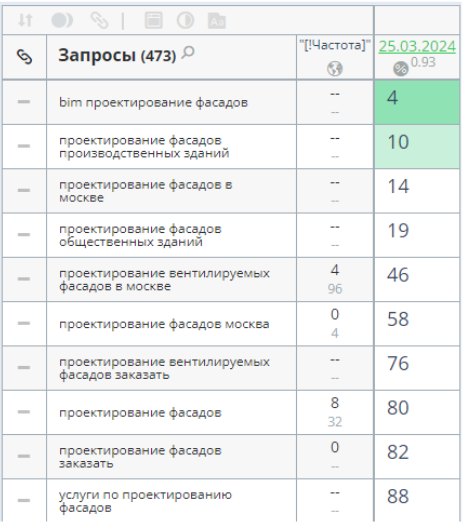465x530 pixels.
Task: Toggle the overlapping circles toolbar icon
Action: click(62, 20)
